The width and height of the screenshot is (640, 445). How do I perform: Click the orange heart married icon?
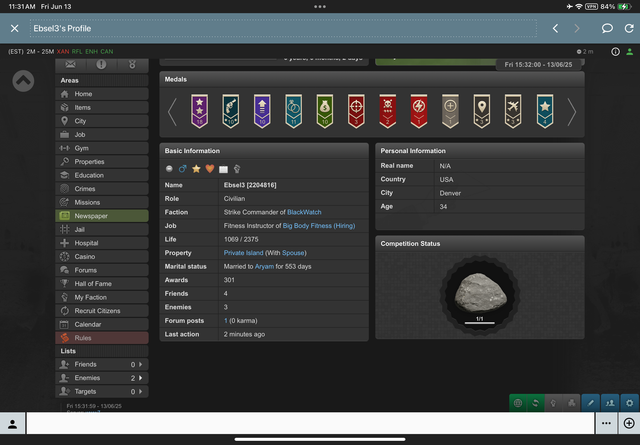click(x=210, y=169)
